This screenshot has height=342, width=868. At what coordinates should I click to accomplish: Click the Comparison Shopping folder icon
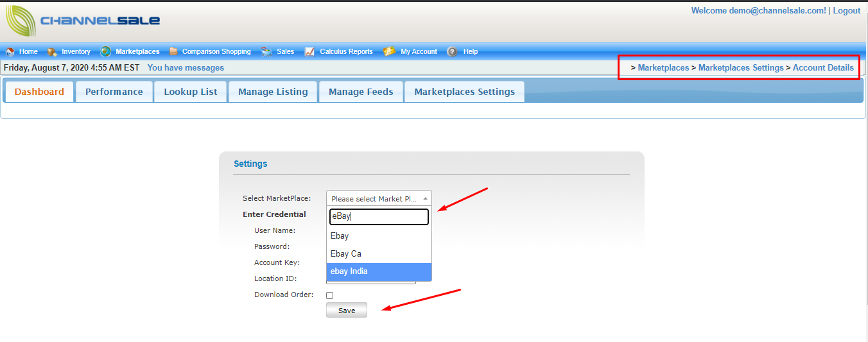click(x=173, y=52)
